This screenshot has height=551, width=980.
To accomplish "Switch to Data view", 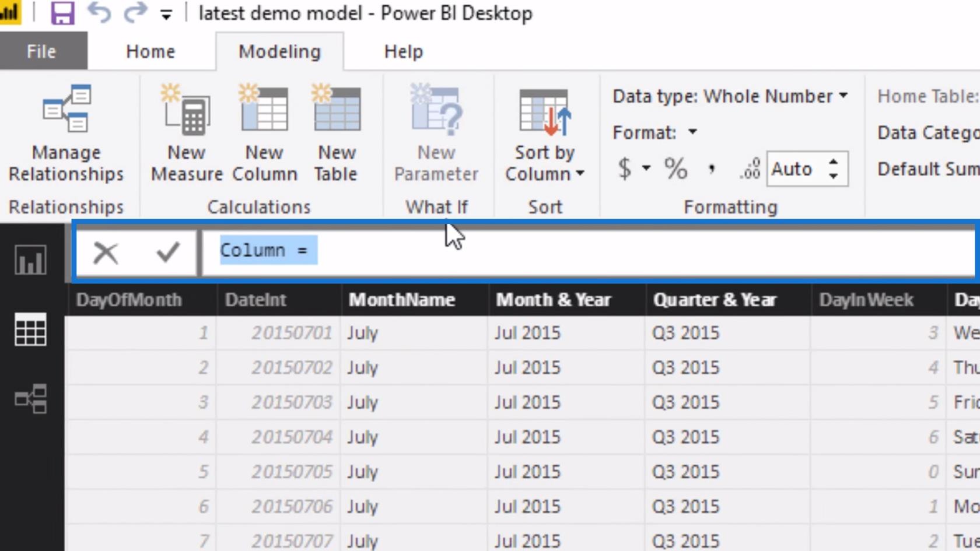I will 30,329.
